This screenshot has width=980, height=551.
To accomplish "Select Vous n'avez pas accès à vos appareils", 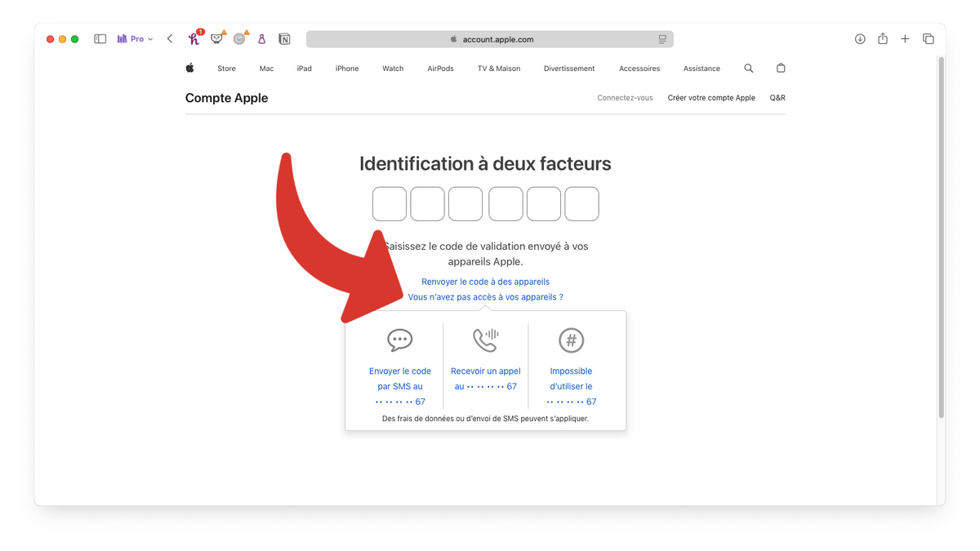I will point(485,297).
